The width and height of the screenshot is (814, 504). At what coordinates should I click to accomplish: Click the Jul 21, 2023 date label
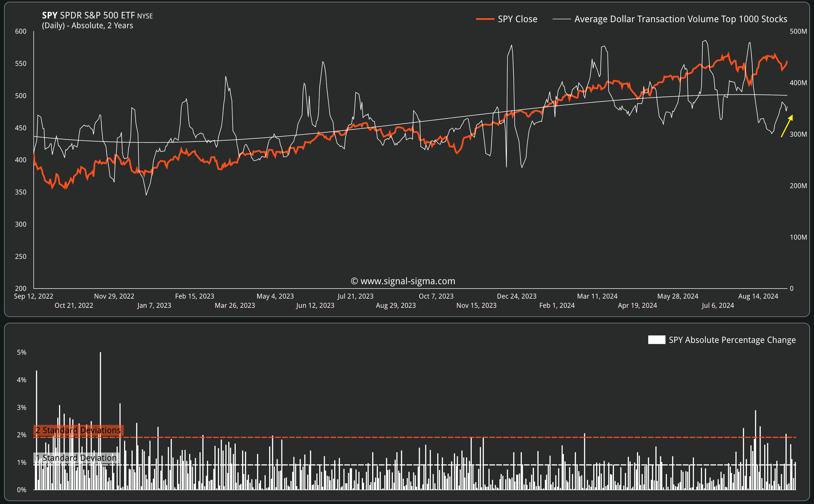[356, 296]
